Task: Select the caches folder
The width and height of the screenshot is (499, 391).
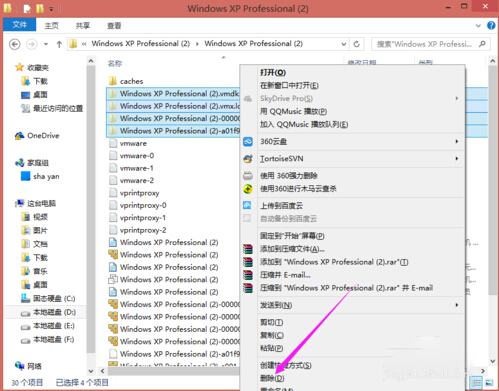Action: click(131, 81)
